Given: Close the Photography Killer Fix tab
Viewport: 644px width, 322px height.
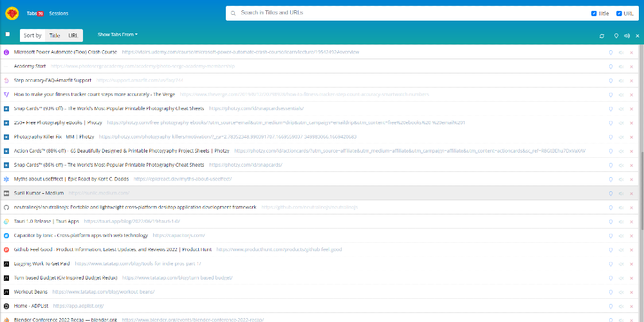Looking at the screenshot, I should click(x=632, y=137).
